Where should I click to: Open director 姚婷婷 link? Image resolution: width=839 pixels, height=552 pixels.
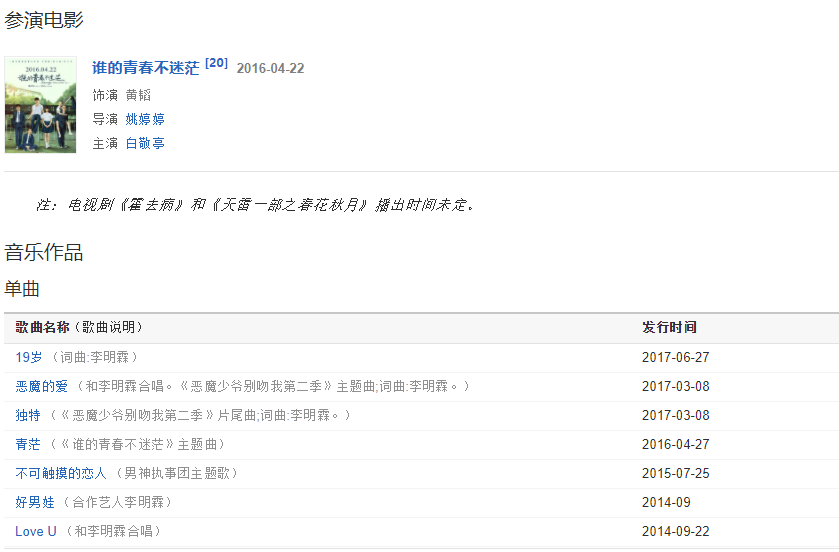click(x=145, y=119)
